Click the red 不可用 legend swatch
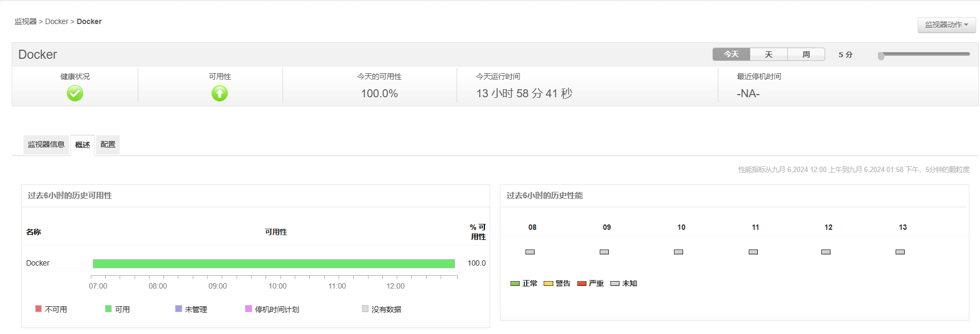 [x=38, y=308]
